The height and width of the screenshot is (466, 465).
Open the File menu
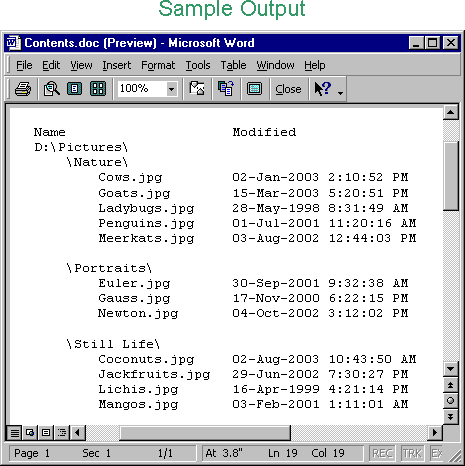pos(24,65)
